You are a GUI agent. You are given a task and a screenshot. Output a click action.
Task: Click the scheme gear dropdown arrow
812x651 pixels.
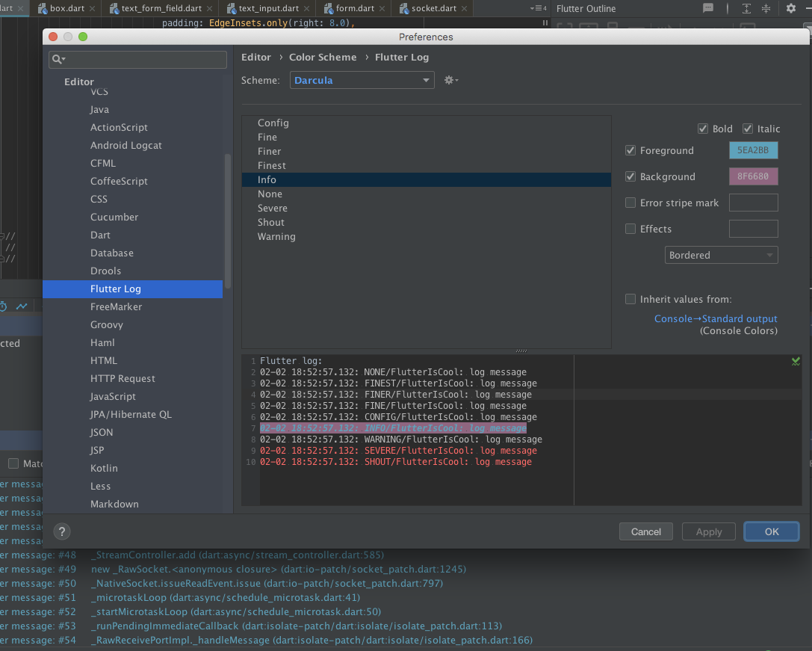click(x=456, y=80)
